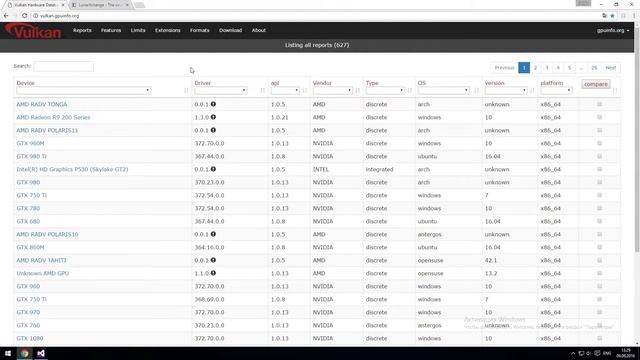Open Chrome from the taskbar
640x360 pixels.
(x=24, y=353)
